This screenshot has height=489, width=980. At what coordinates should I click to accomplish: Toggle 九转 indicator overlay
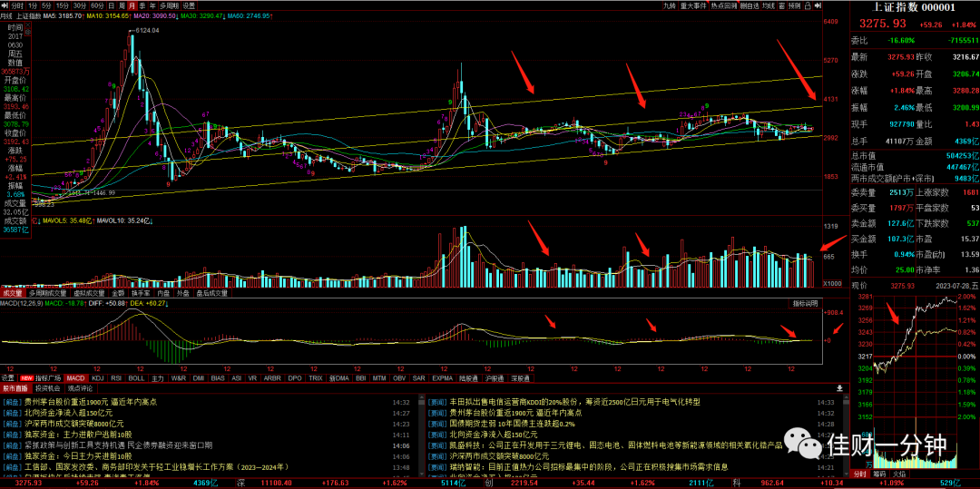click(670, 5)
